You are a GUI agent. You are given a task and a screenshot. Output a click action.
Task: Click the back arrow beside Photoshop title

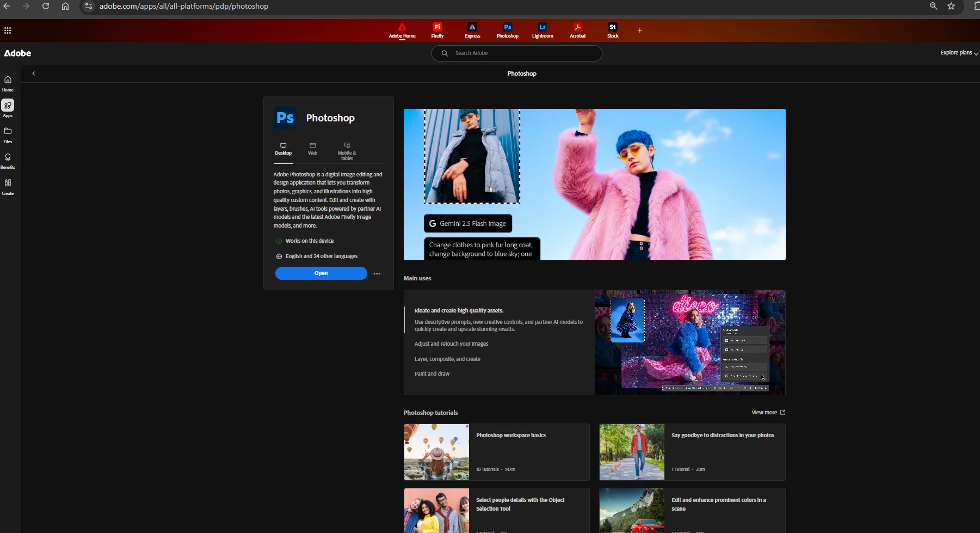[34, 73]
